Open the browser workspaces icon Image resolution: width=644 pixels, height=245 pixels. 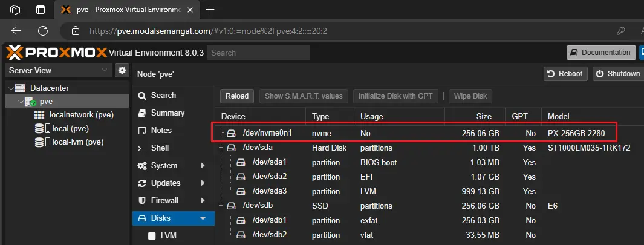(x=15, y=10)
